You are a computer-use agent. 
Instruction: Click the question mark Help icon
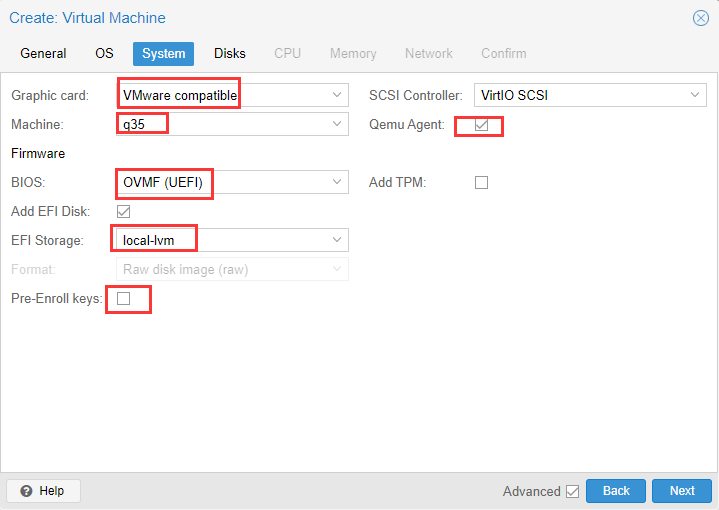click(27, 491)
